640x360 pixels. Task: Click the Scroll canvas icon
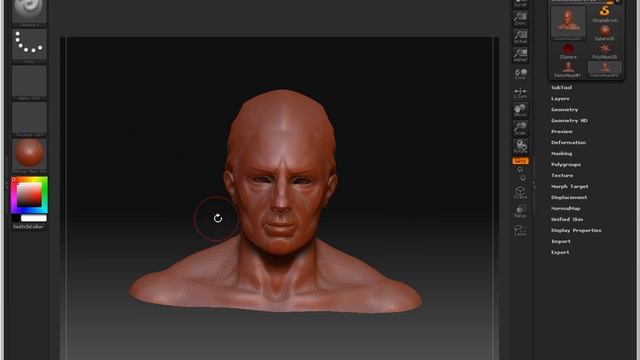click(520, 4)
